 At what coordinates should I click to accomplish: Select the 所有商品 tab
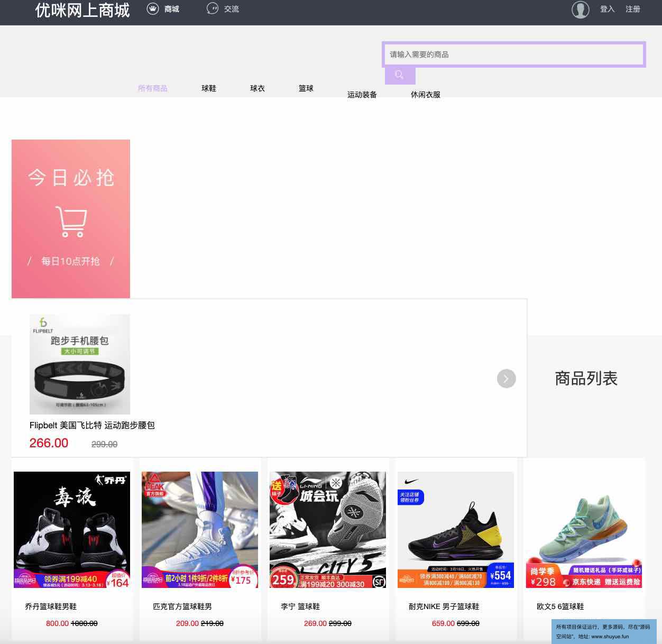[x=153, y=88]
